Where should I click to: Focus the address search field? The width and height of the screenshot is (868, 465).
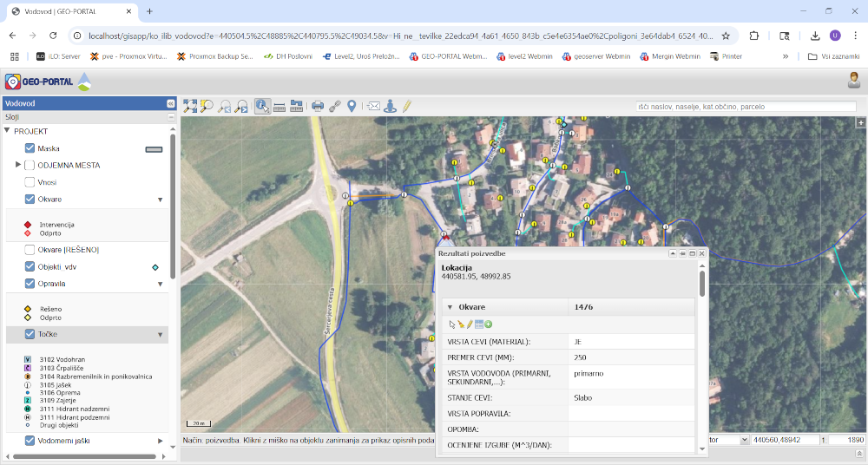[x=746, y=107]
